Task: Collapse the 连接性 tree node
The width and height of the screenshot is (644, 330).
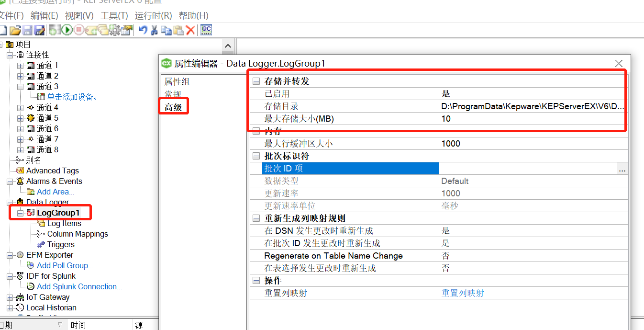Action: point(10,55)
